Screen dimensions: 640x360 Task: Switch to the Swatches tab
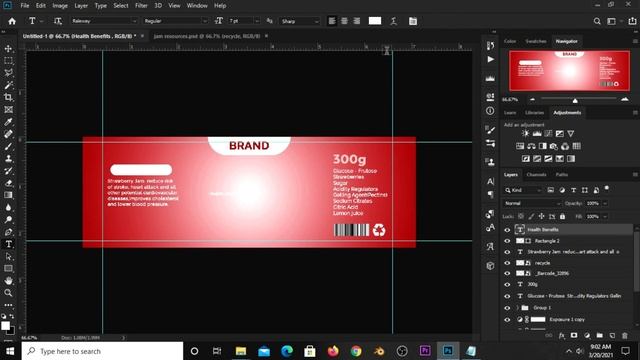click(x=536, y=41)
